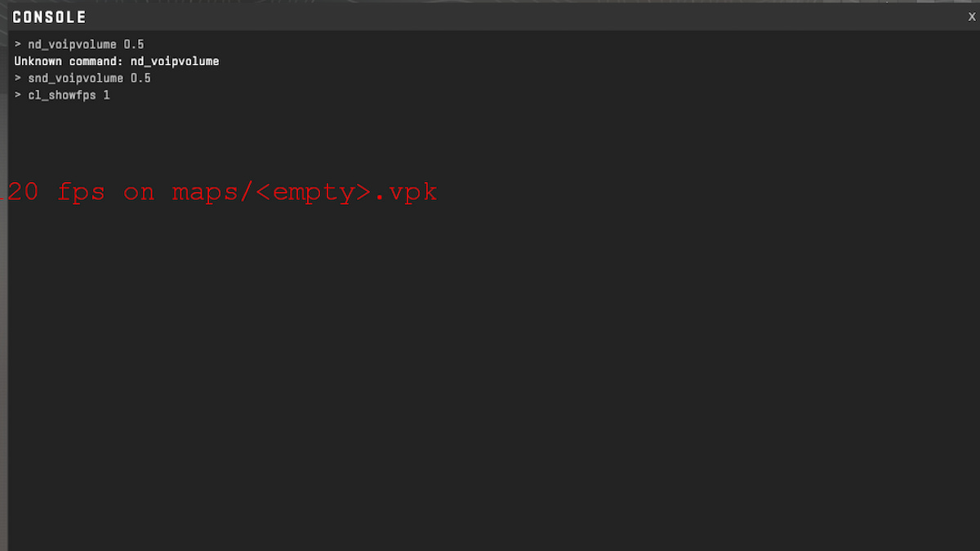
Task: Click the red 'on' word in overlay
Action: [139, 193]
